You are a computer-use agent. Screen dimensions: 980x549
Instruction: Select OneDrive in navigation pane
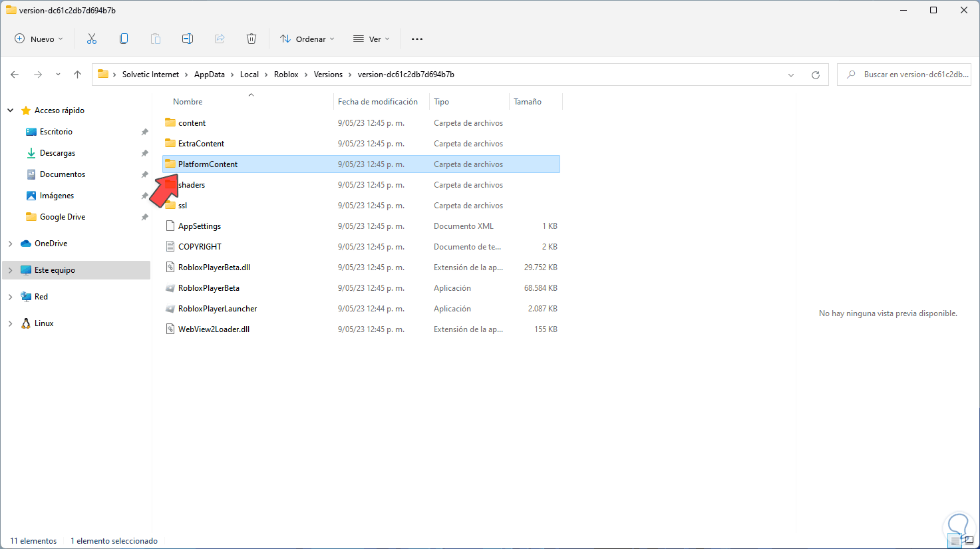click(x=51, y=244)
